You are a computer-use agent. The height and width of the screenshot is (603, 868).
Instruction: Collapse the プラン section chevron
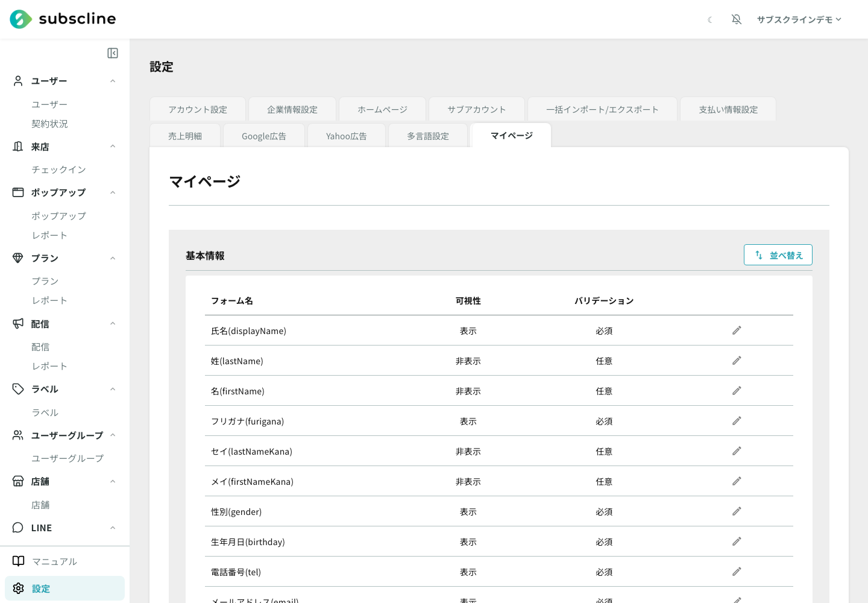[x=113, y=258]
